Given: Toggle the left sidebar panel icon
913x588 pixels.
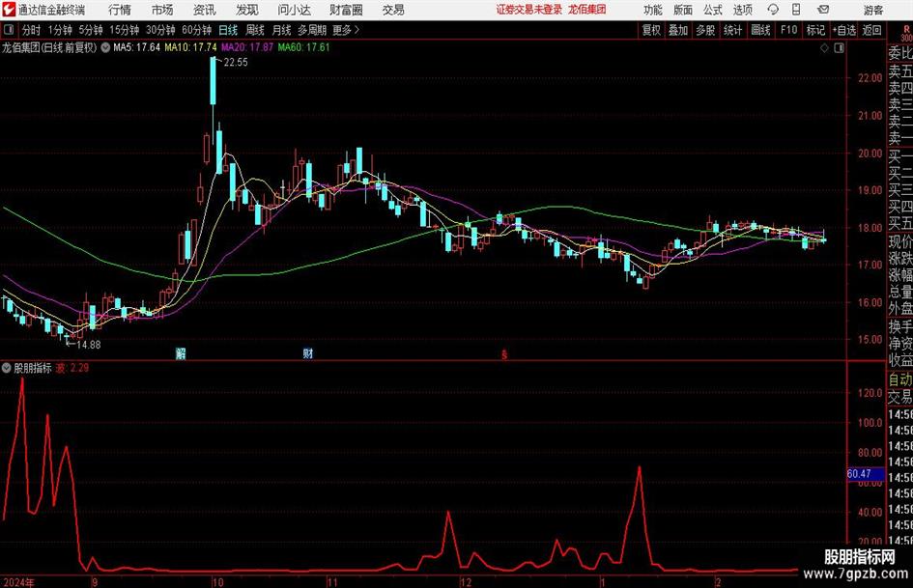Looking at the screenshot, I should coord(9,30).
